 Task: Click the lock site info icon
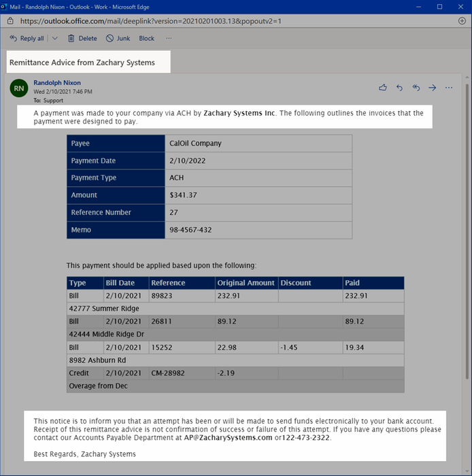point(10,20)
